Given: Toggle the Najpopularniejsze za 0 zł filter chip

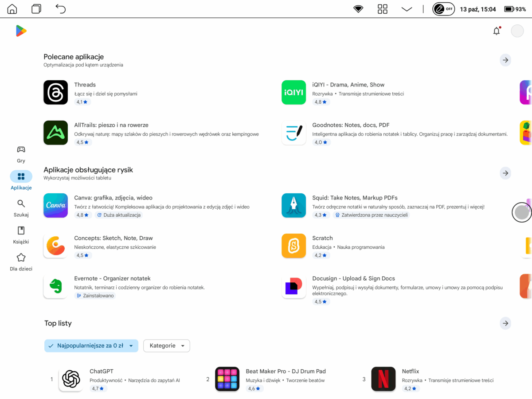Looking at the screenshot, I should pyautogui.click(x=91, y=346).
